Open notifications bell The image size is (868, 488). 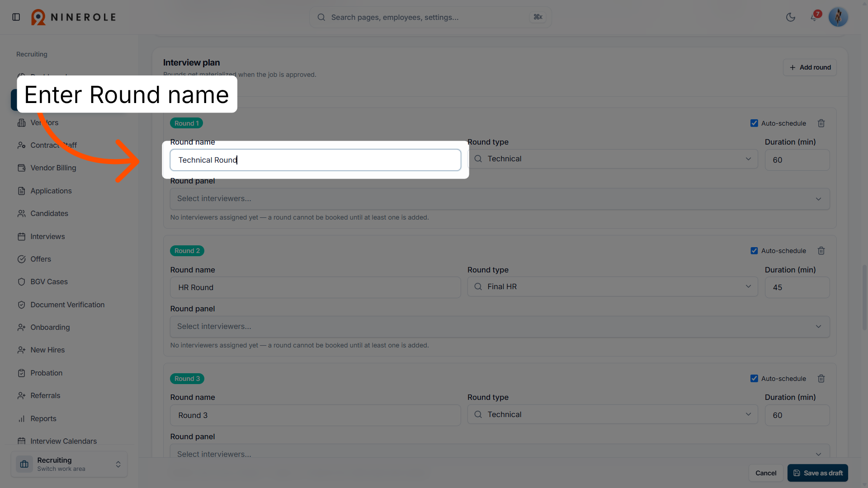click(814, 17)
